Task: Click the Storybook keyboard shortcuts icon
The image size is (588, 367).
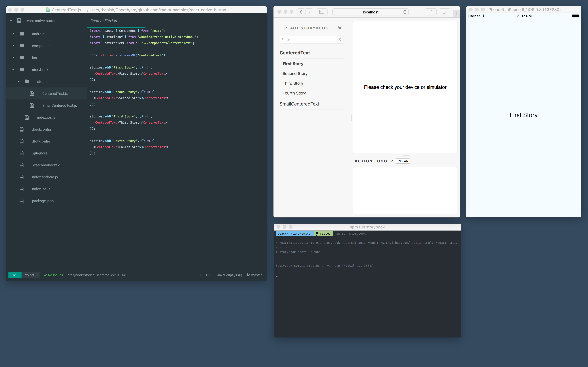Action: tap(339, 28)
